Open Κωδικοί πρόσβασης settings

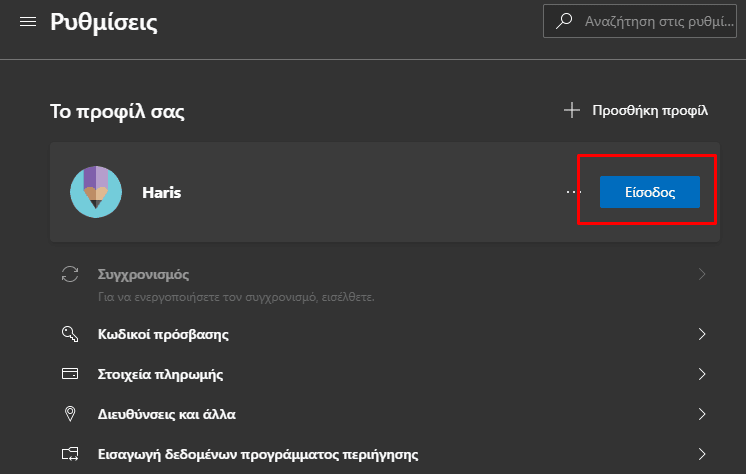(163, 334)
